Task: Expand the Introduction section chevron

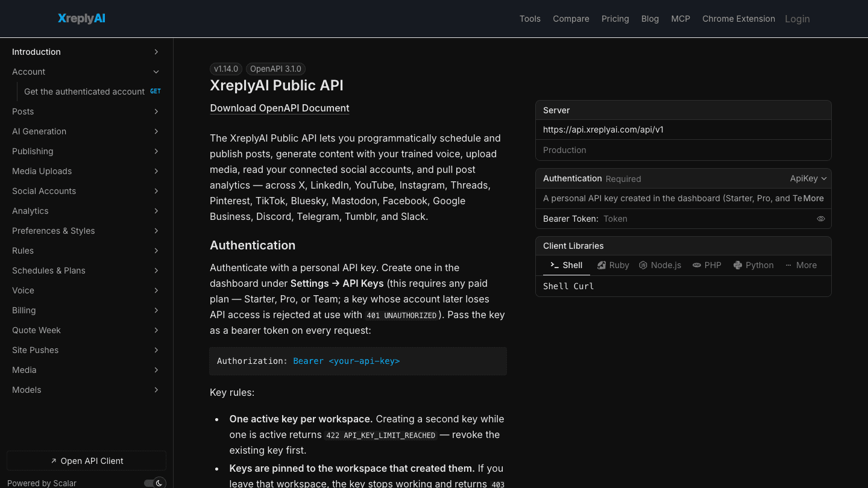Action: (156, 52)
